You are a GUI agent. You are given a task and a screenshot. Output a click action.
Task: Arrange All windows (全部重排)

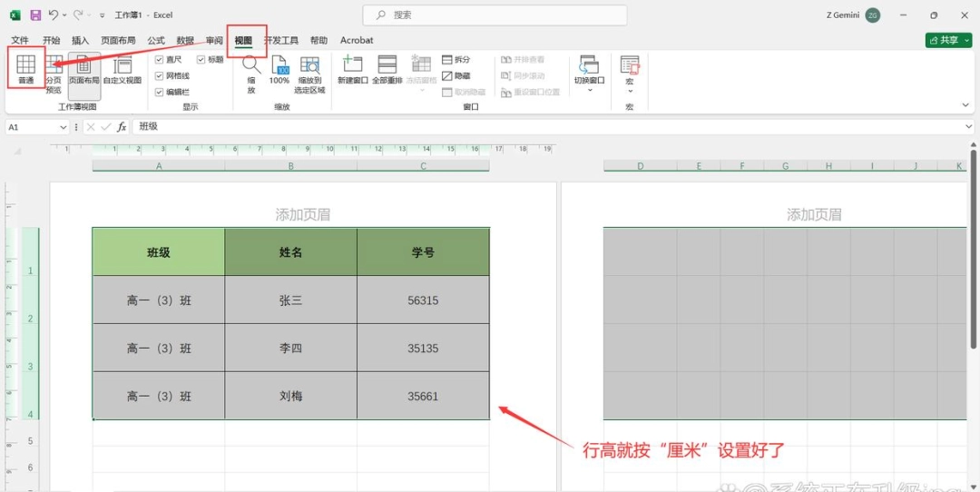point(387,69)
